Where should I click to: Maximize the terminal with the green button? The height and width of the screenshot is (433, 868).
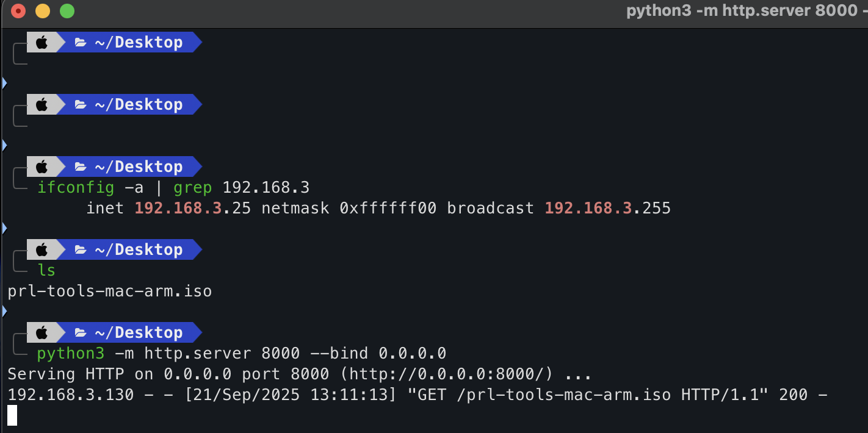click(x=67, y=11)
